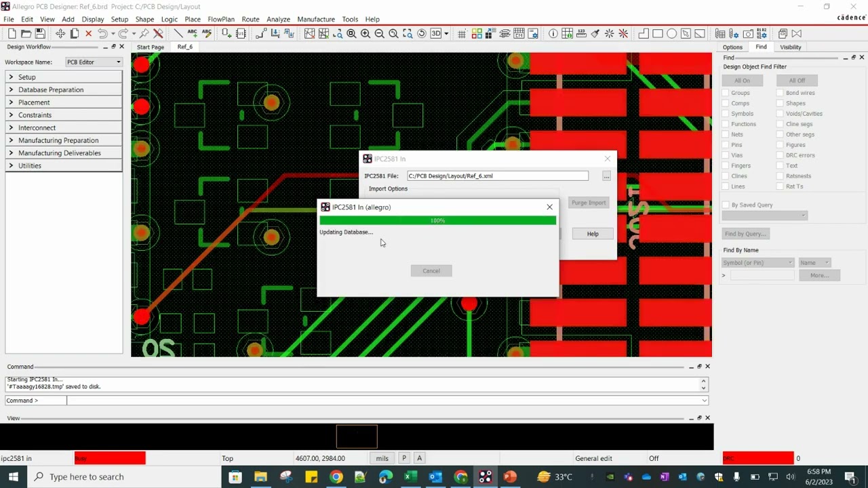The image size is (868, 488).
Task: Click the Zoom In magnifier icon
Action: coord(366,33)
